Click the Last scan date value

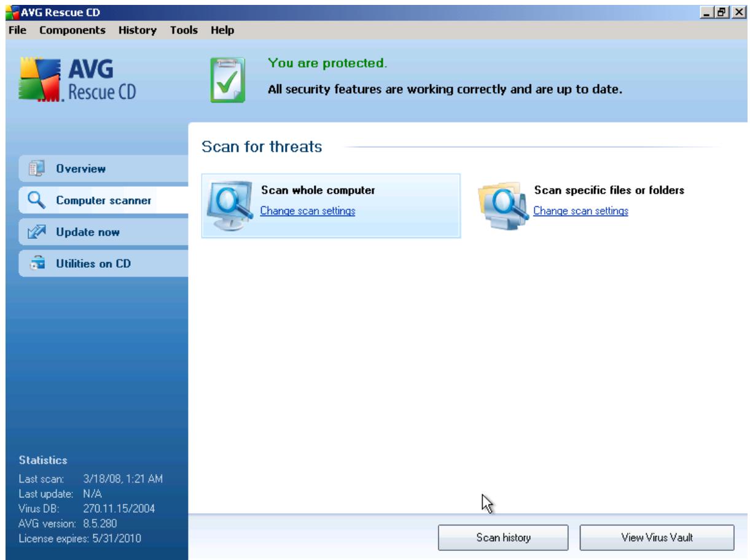click(122, 479)
